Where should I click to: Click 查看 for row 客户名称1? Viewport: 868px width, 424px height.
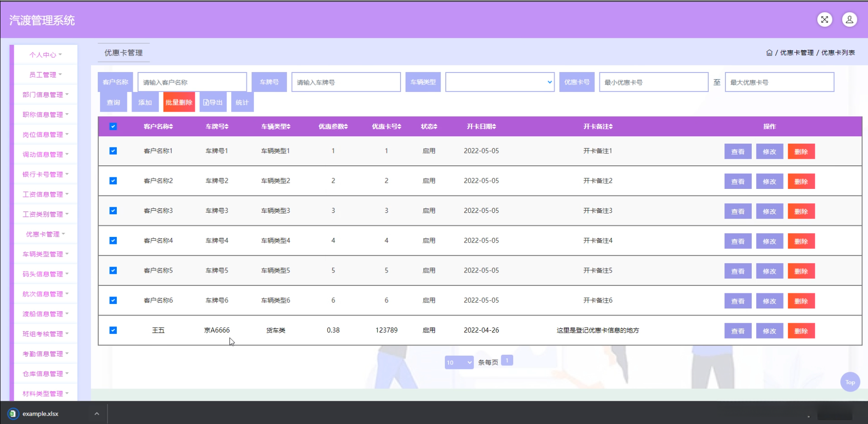point(738,151)
